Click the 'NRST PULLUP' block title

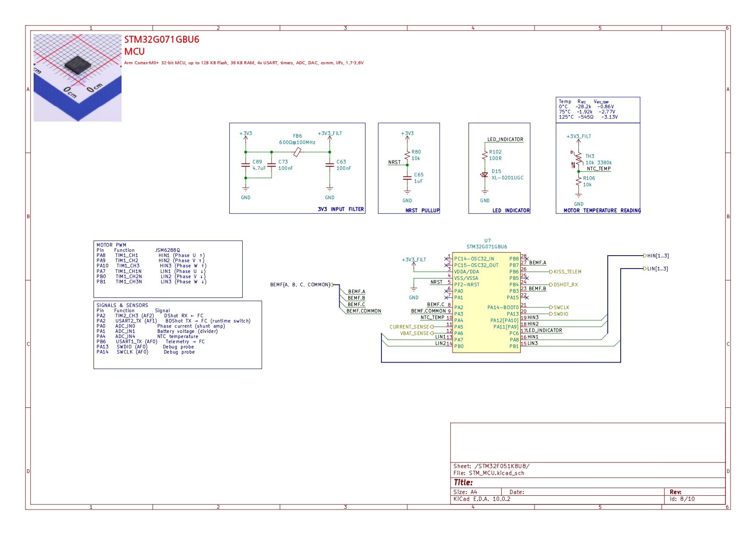pyautogui.click(x=422, y=210)
